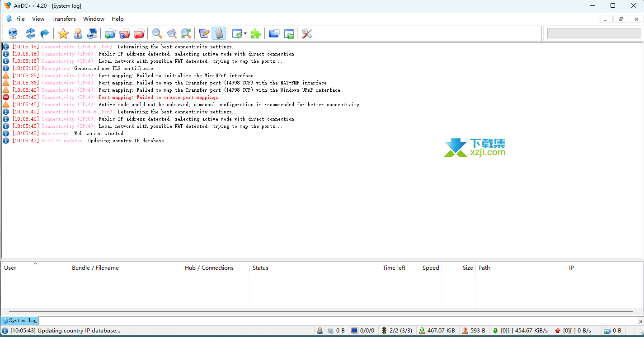Click the upload speed 0 B/s indicator

pyautogui.click(x=573, y=331)
